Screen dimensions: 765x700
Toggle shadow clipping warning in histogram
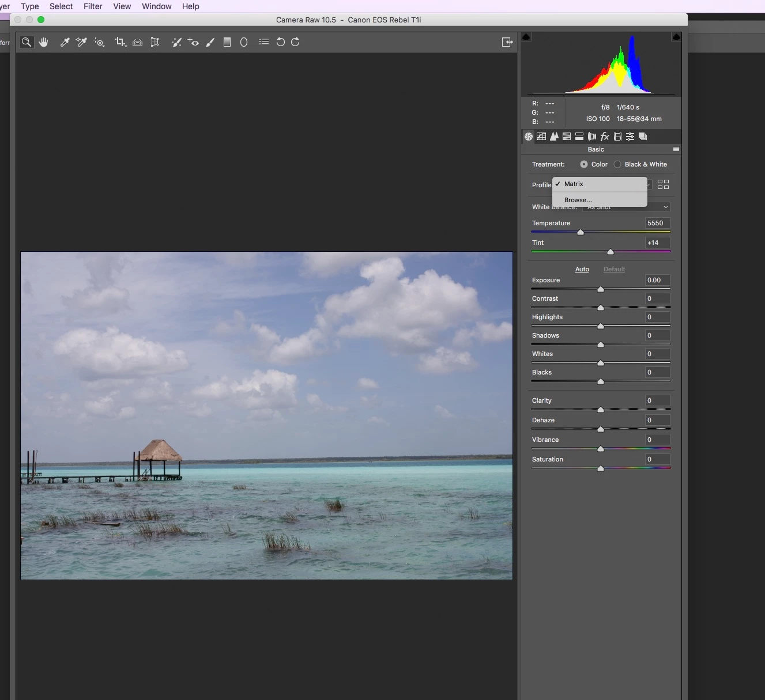point(526,37)
